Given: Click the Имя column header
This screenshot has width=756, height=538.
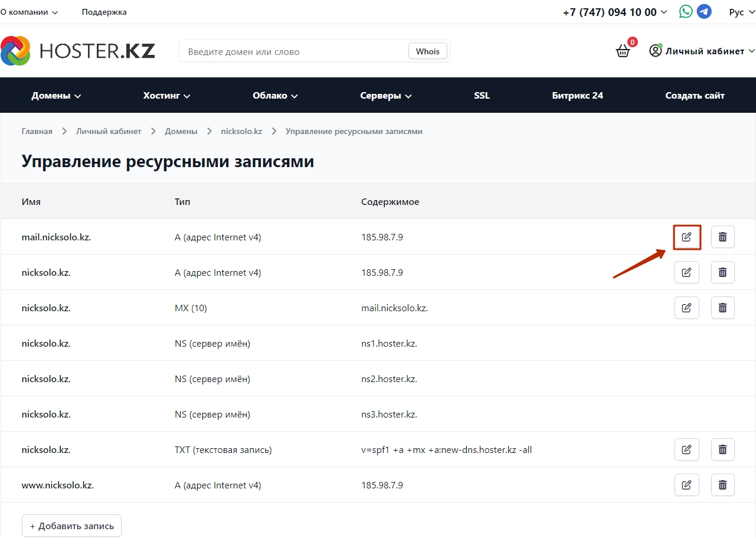Looking at the screenshot, I should (31, 201).
